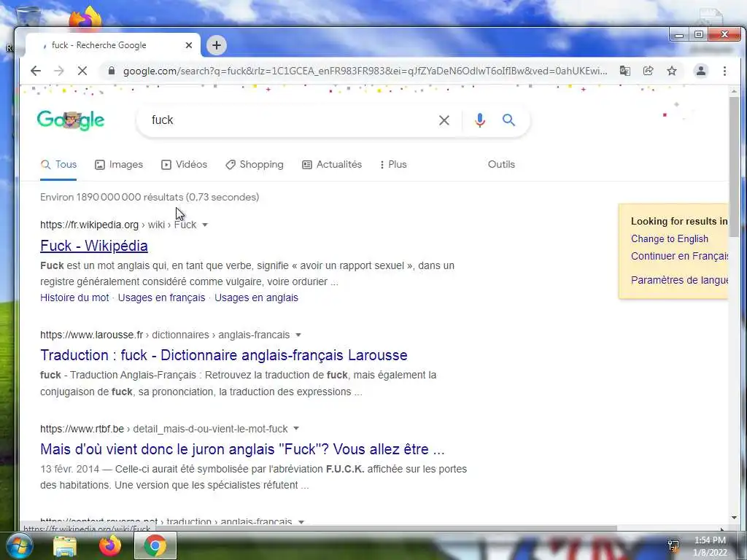Open the Larousse Traduction dictionary result
The width and height of the screenshot is (747, 560).
point(223,355)
